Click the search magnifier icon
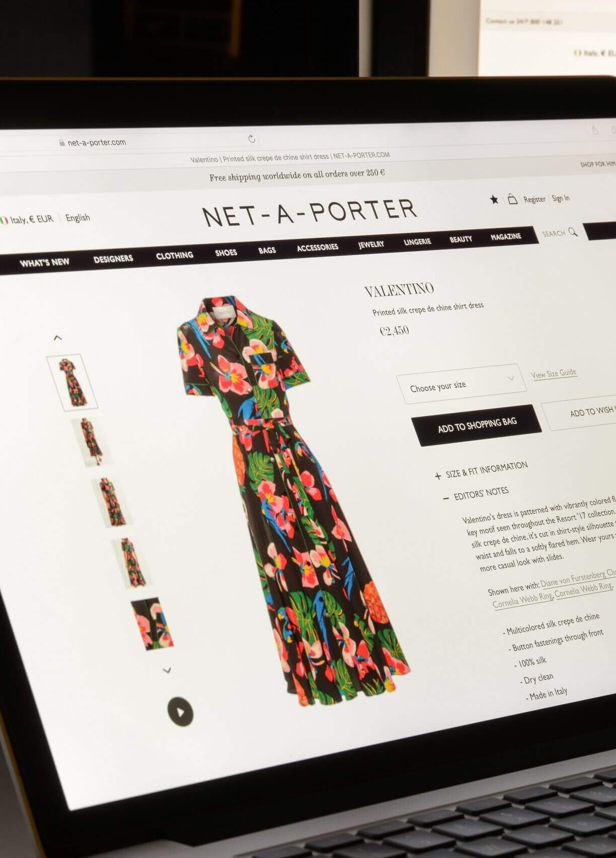Screen dimensions: 616x858 tap(573, 232)
